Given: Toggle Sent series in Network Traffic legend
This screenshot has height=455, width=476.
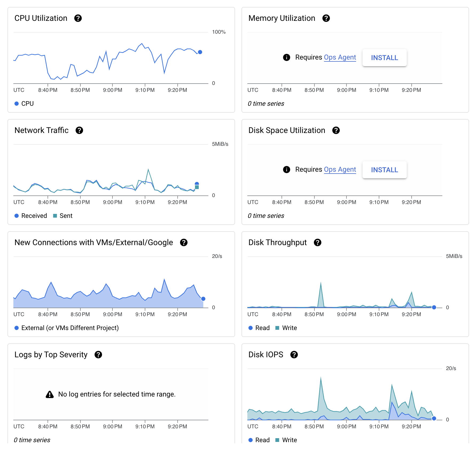Looking at the screenshot, I should click(63, 216).
